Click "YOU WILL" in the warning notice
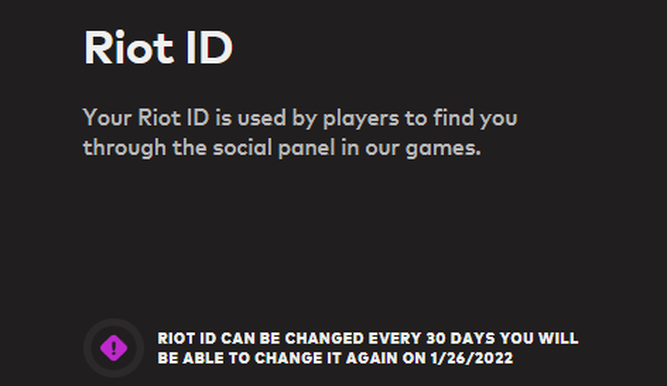The width and height of the screenshot is (667, 386). pos(539,338)
